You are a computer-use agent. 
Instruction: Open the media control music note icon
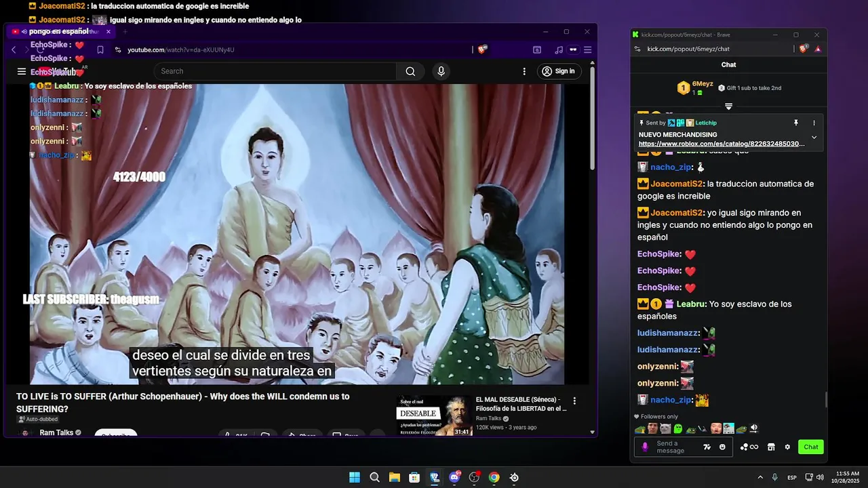pyautogui.click(x=558, y=49)
